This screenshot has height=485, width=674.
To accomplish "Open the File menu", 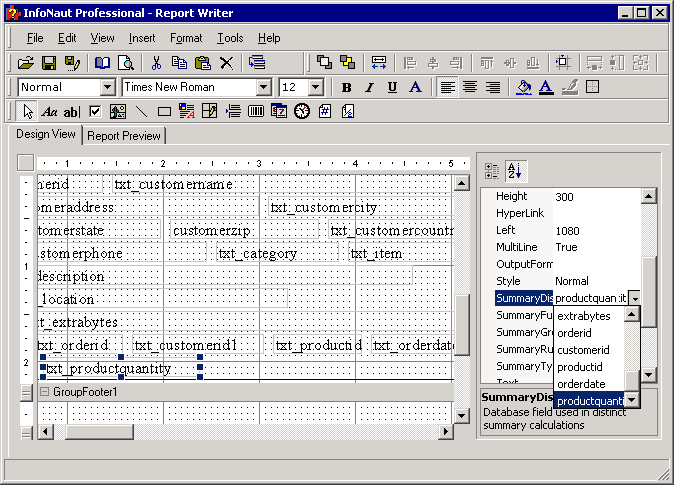I will (x=35, y=38).
